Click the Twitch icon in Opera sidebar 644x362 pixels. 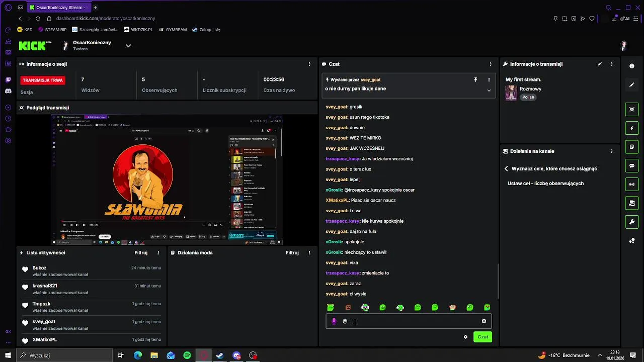8,79
